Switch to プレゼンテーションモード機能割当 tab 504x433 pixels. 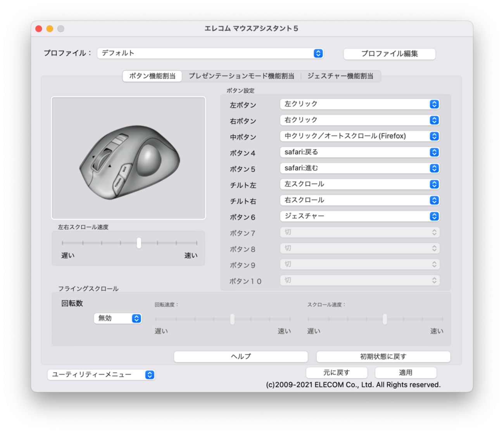(241, 76)
